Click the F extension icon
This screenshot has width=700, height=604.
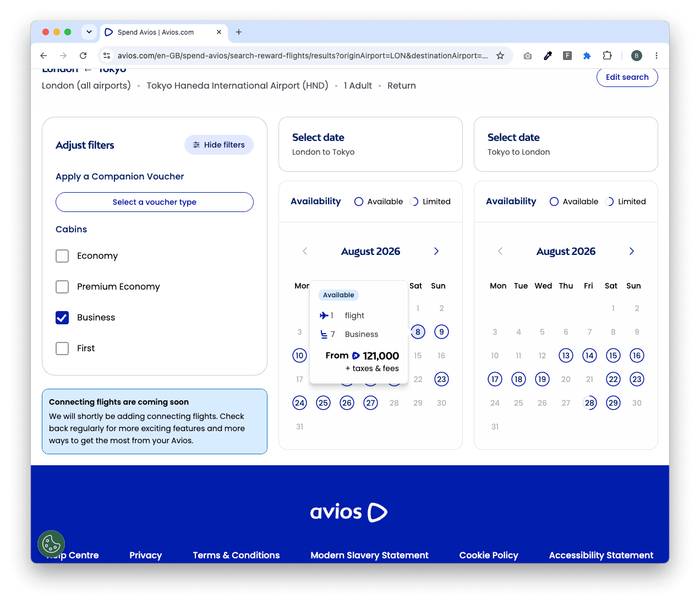(x=567, y=56)
